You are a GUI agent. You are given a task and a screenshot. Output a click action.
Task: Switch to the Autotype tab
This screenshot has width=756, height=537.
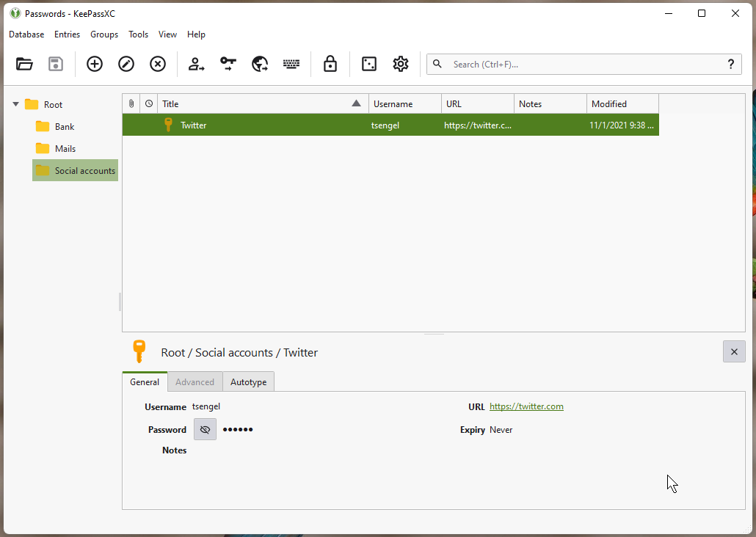point(248,381)
